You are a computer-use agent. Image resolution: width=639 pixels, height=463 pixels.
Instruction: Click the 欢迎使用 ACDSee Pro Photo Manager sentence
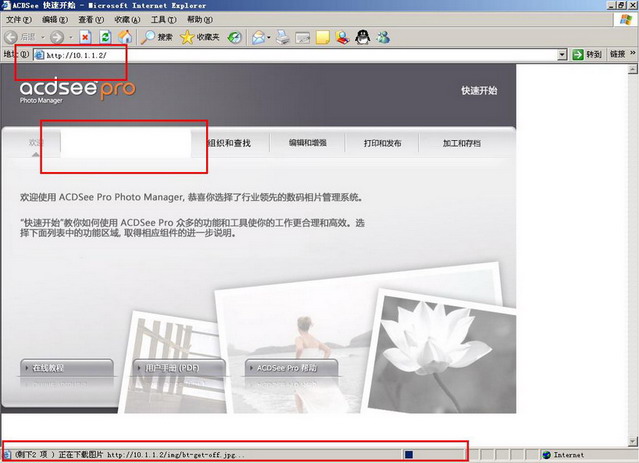click(x=192, y=197)
